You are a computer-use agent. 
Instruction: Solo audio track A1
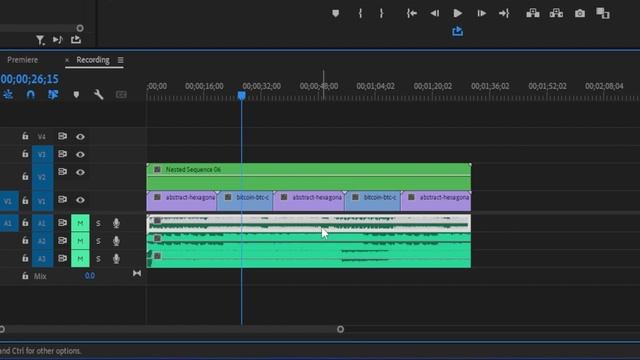[x=98, y=223]
